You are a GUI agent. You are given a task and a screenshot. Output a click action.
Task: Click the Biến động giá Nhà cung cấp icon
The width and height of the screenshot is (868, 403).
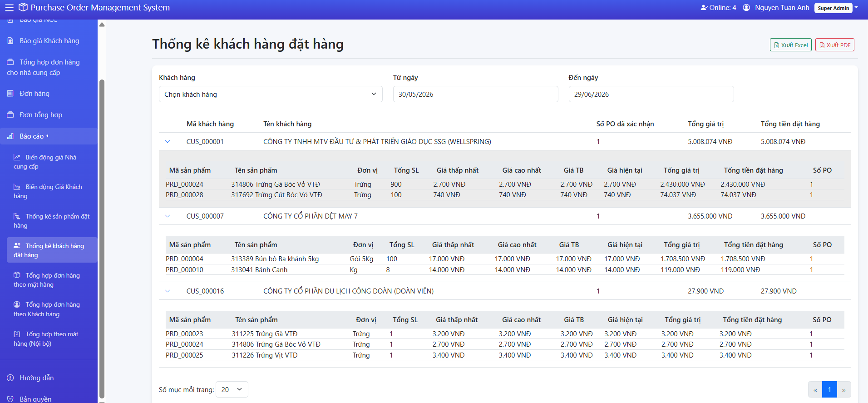pos(17,158)
